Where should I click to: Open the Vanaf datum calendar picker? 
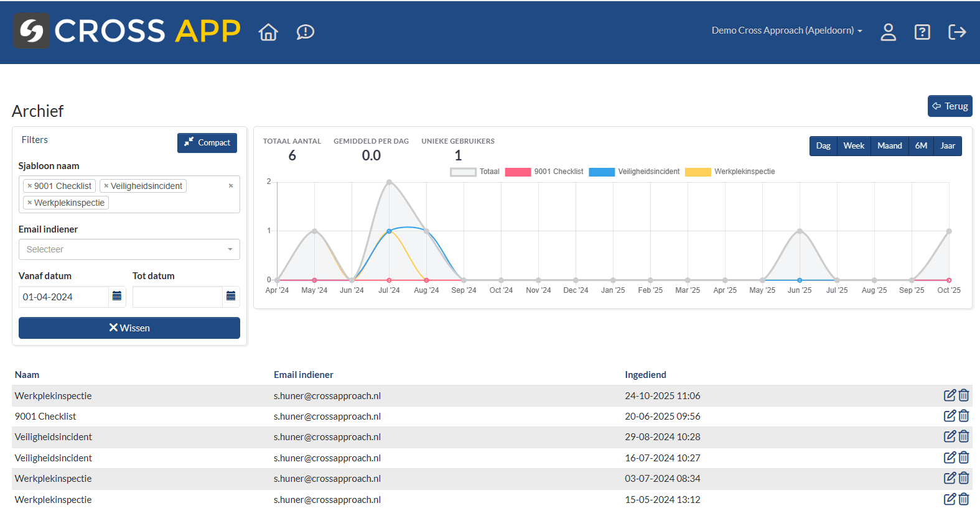tap(117, 297)
